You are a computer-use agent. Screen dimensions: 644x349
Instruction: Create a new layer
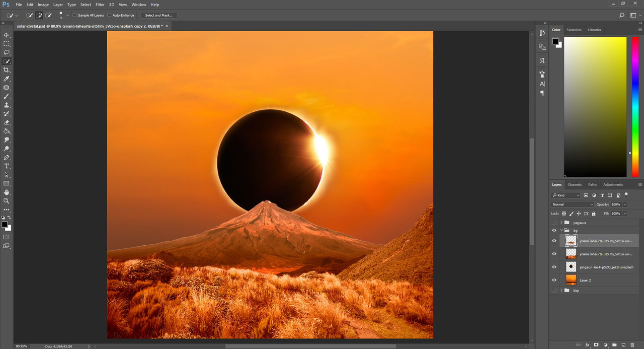pyautogui.click(x=623, y=345)
